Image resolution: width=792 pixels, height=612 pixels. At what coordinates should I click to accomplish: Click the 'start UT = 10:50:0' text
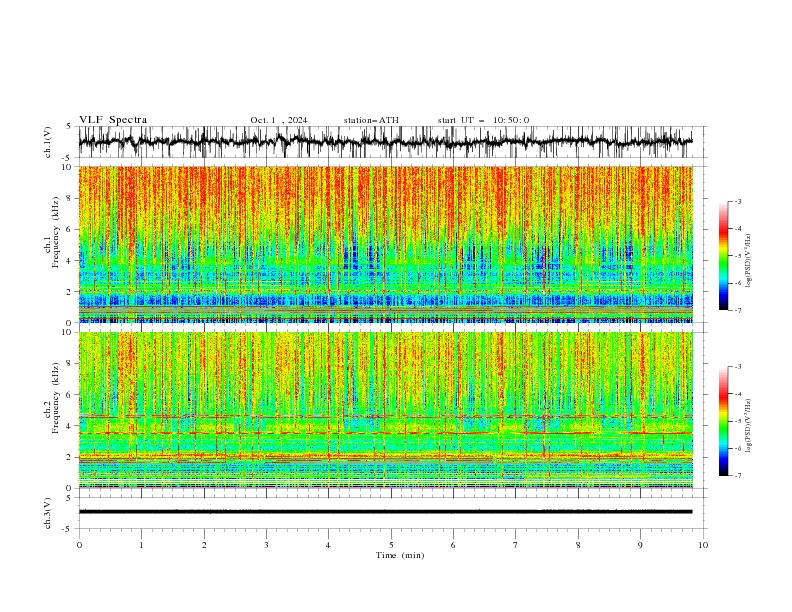pyautogui.click(x=483, y=120)
